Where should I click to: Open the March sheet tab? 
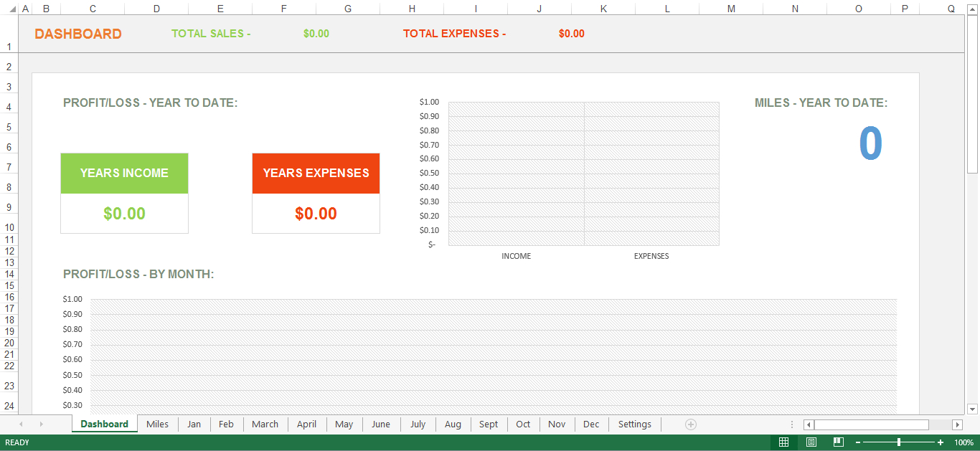point(265,424)
